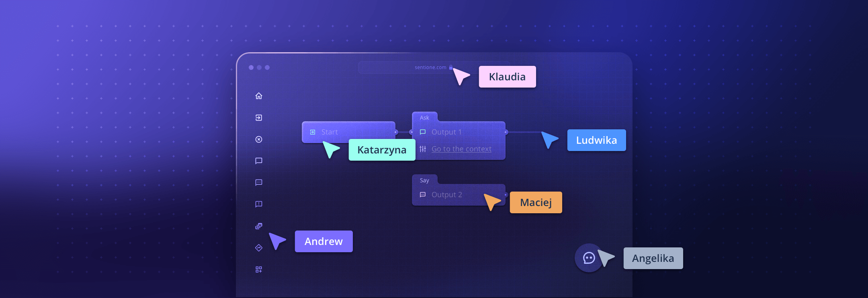Open the round chatbot bubble button
This screenshot has height=298, width=868.
click(x=589, y=258)
